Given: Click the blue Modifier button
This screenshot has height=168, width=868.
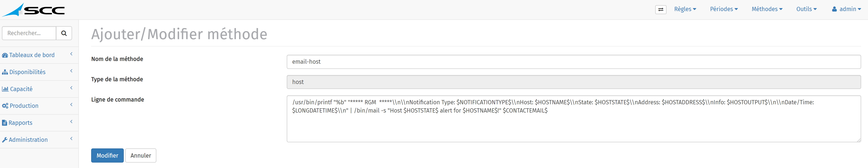Looking at the screenshot, I should pyautogui.click(x=107, y=155).
